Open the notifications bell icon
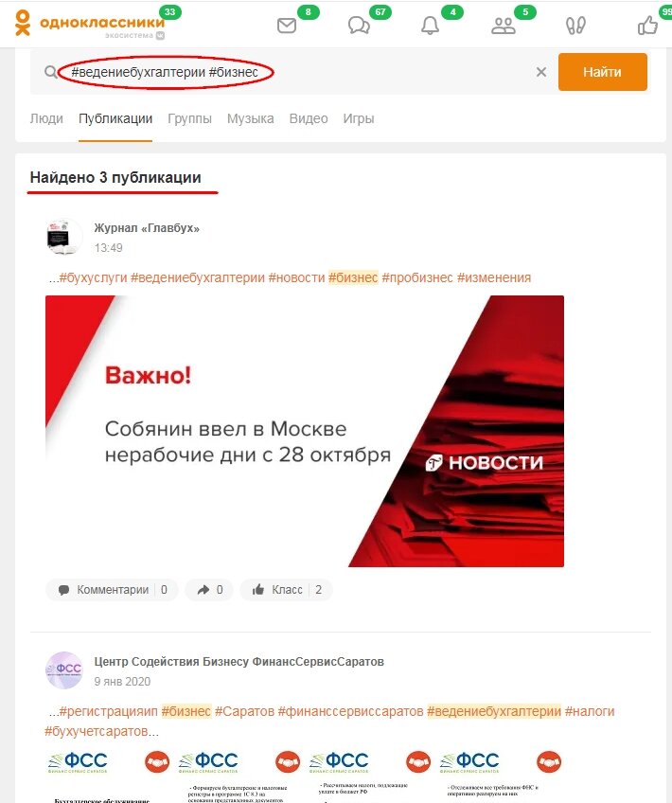This screenshot has height=803, width=672. point(430,25)
